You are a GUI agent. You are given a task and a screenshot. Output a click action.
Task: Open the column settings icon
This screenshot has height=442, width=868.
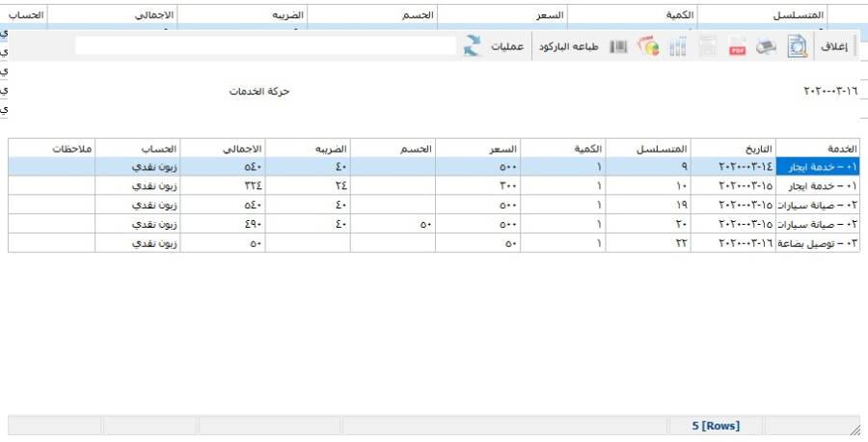point(678,47)
